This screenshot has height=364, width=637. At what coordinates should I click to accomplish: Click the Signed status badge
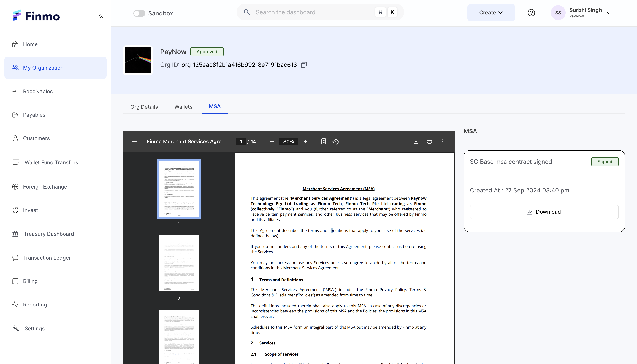coord(605,162)
